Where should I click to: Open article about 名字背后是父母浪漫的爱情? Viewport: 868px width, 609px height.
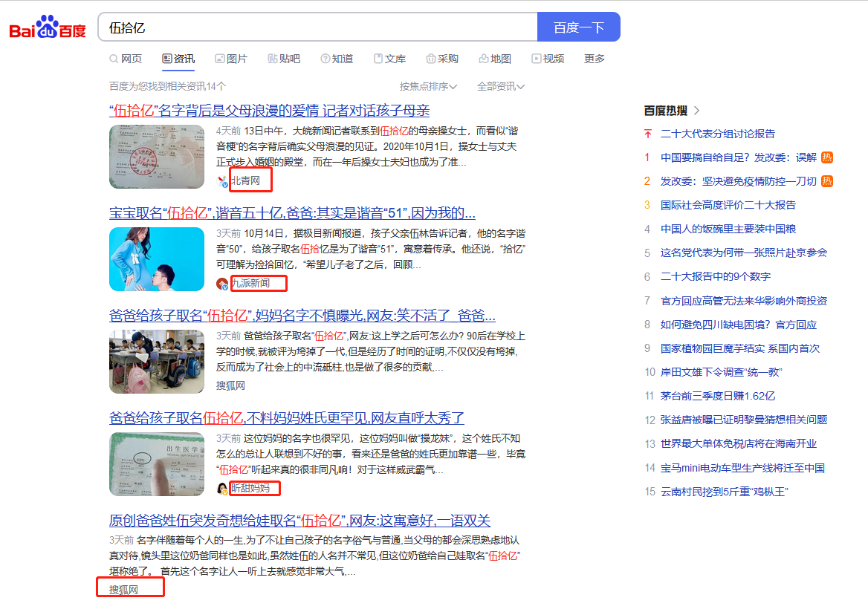[269, 111]
